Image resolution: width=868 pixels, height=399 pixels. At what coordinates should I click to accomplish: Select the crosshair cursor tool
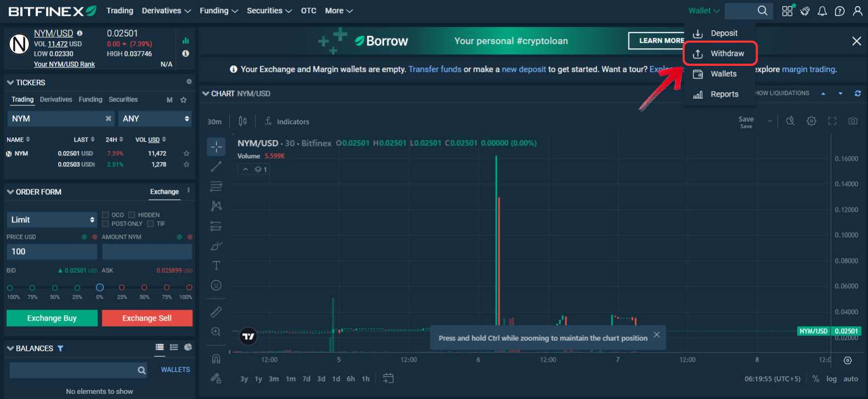pos(216,147)
